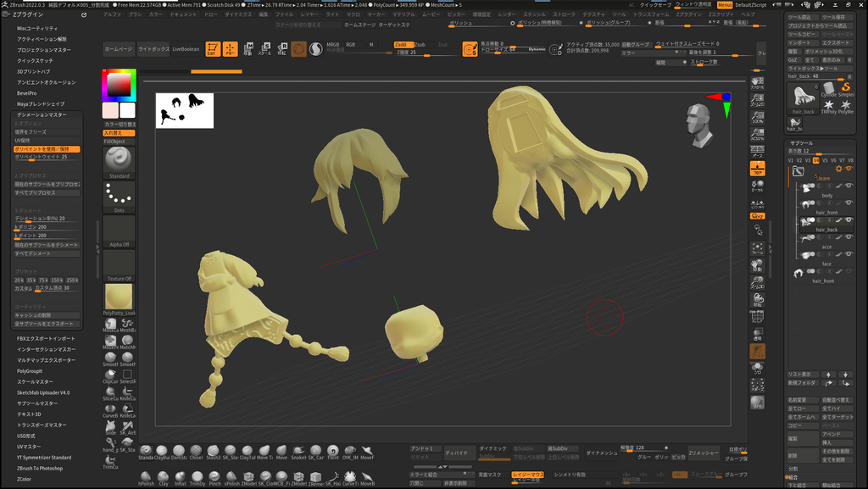
Task: Open the ファイル menu
Action: pyautogui.click(x=284, y=14)
